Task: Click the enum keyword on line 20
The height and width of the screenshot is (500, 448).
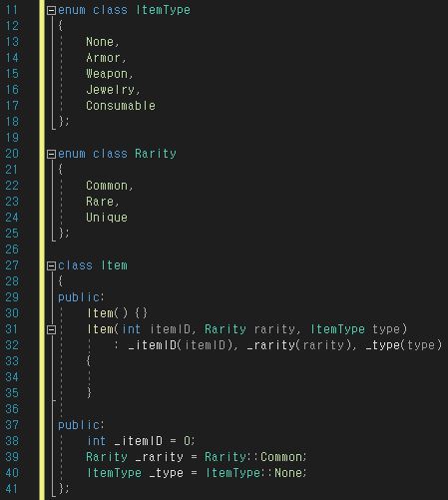Action: point(72,154)
